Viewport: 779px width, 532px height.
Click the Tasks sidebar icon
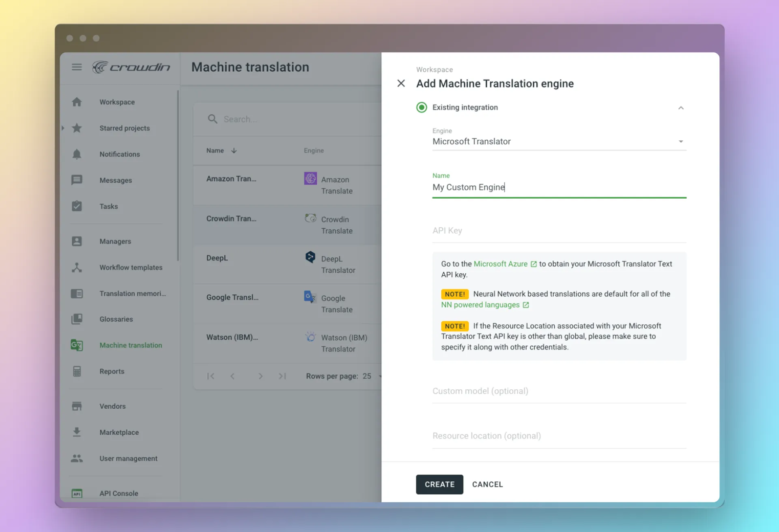tap(77, 206)
